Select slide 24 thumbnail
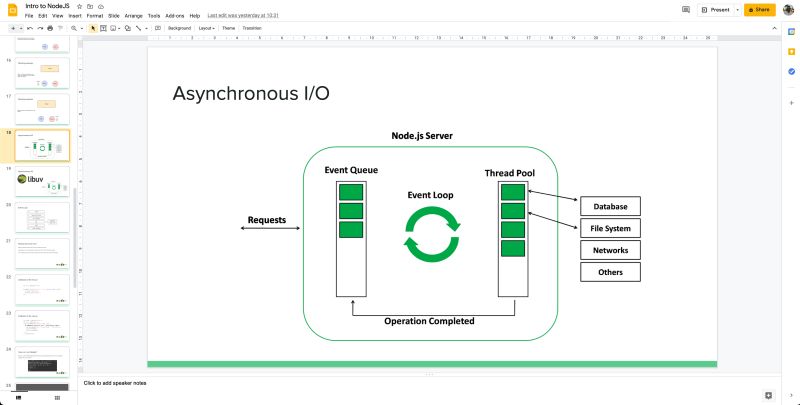Viewport: 800px width, 405px height. point(42,362)
